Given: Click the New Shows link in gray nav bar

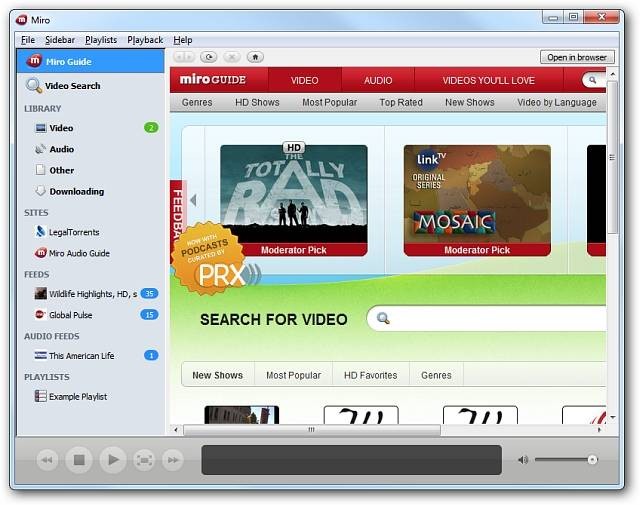Looking at the screenshot, I should pos(470,102).
